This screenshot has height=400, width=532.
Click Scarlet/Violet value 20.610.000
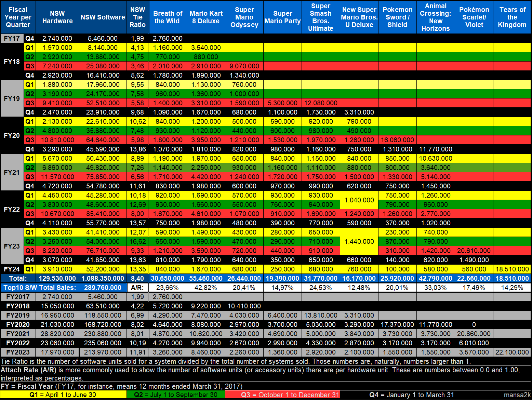[x=474, y=251]
